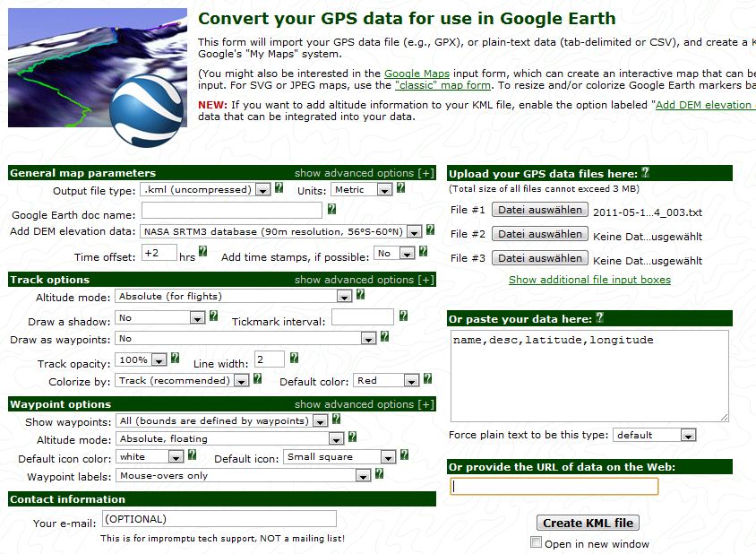The width and height of the screenshot is (756, 554).
Task: Follow Show additional file input boxes link
Action: (x=589, y=280)
